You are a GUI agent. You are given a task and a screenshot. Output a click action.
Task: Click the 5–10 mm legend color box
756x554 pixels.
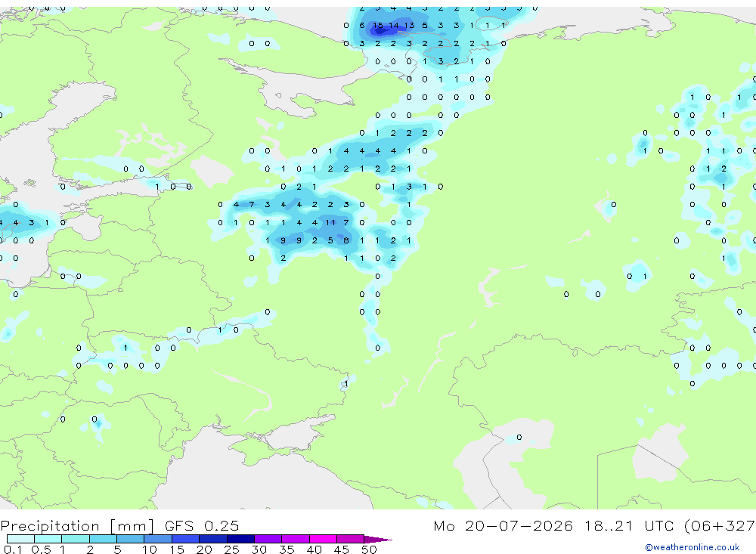click(131, 539)
